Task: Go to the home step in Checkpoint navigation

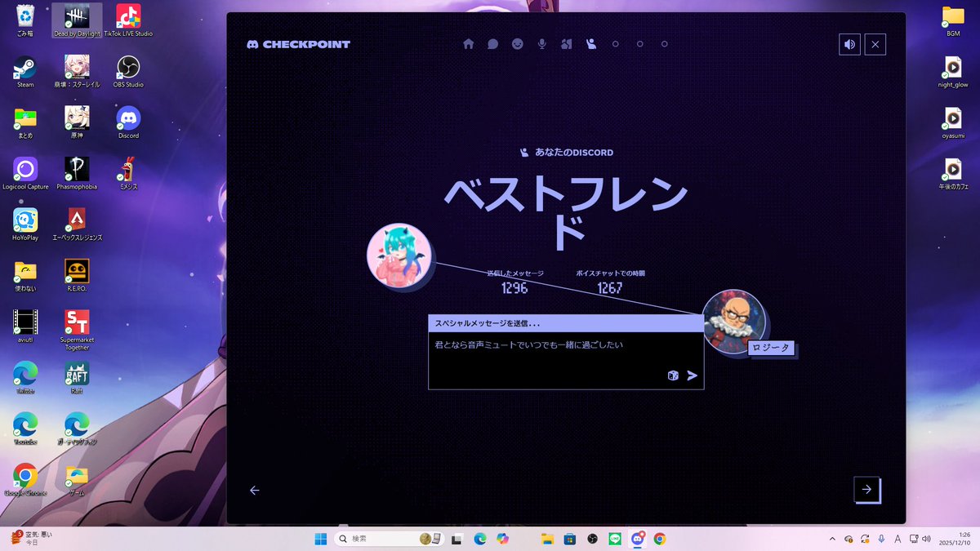Action: (x=469, y=44)
